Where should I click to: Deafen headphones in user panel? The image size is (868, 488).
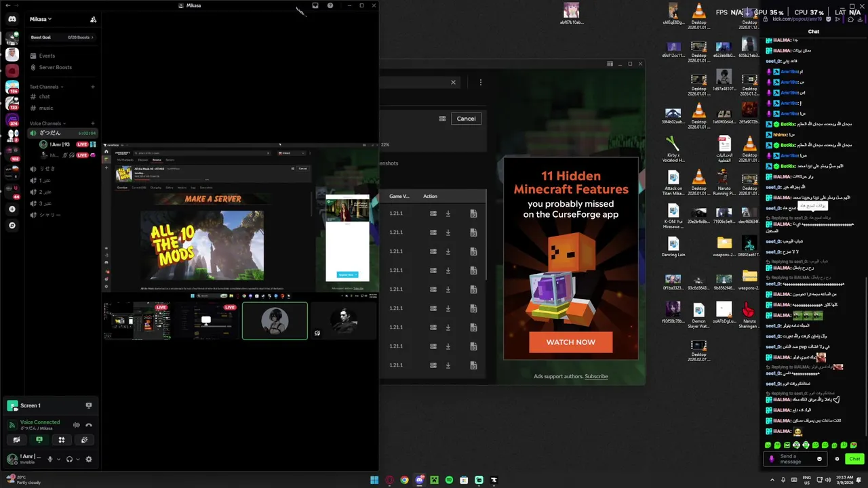[69, 459]
